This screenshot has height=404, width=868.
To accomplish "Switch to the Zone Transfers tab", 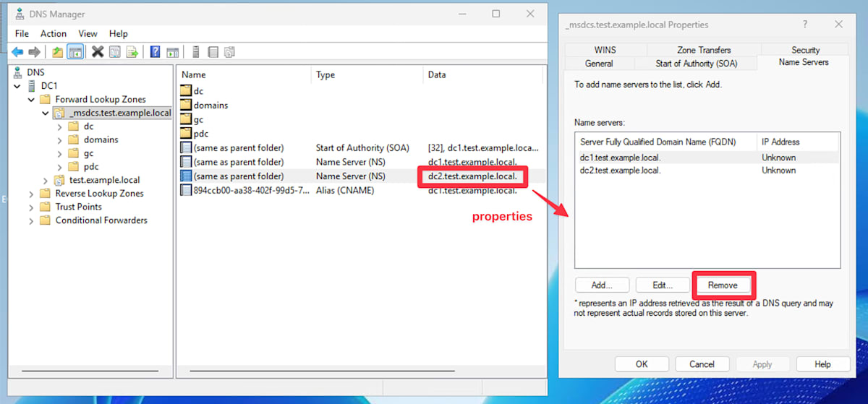I will click(704, 50).
